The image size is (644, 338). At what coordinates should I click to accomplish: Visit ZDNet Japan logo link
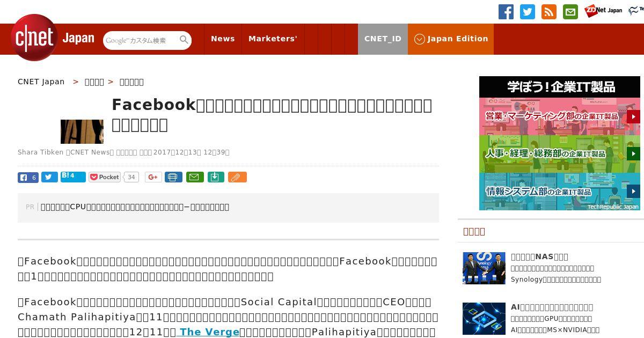(x=603, y=11)
